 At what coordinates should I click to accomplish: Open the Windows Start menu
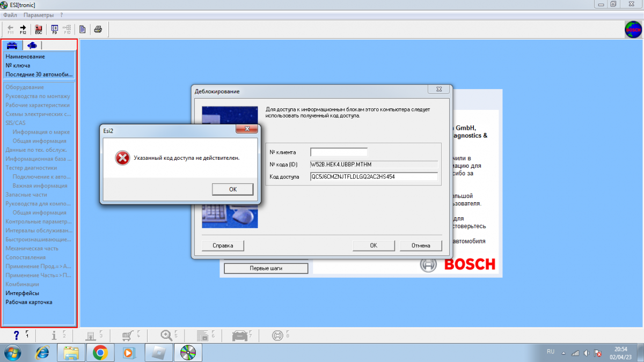click(12, 352)
